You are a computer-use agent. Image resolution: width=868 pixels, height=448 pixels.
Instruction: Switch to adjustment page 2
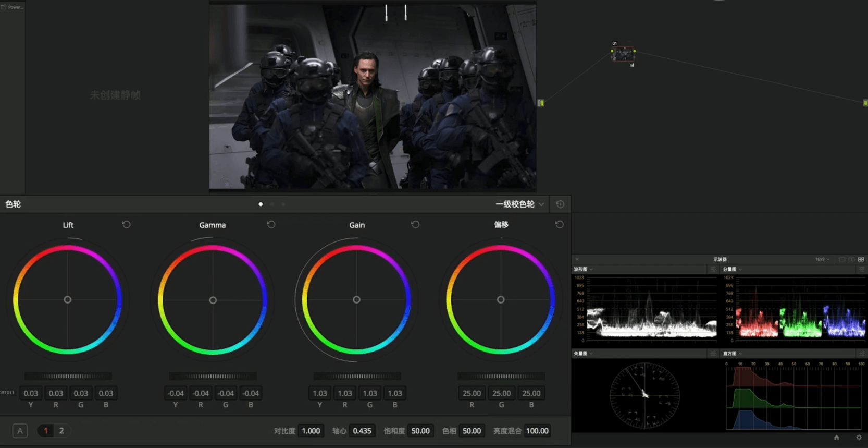[61, 431]
